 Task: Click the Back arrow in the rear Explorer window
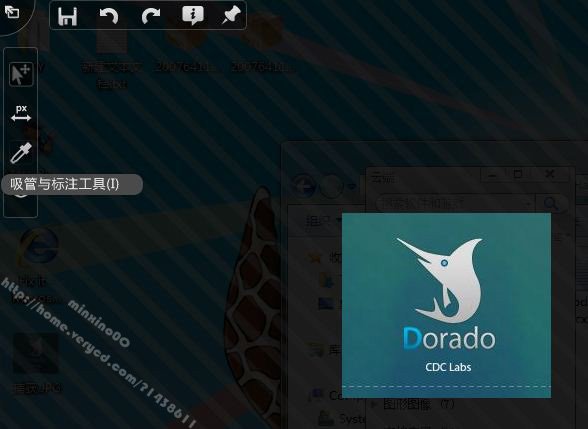303,186
